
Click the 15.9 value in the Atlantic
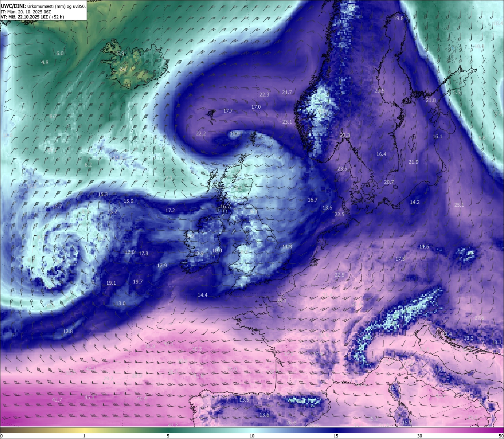[x=128, y=201]
